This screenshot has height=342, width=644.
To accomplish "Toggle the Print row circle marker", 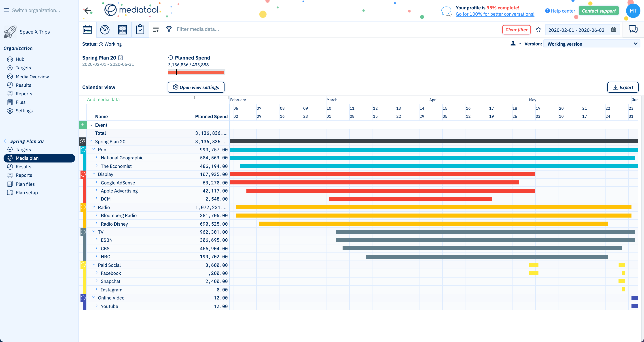I will 83,150.
